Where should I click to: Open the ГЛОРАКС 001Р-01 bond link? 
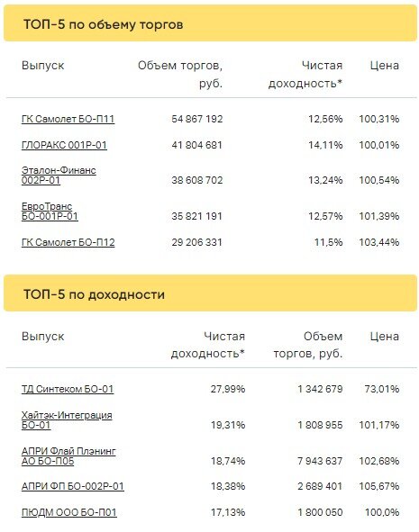[x=64, y=145]
